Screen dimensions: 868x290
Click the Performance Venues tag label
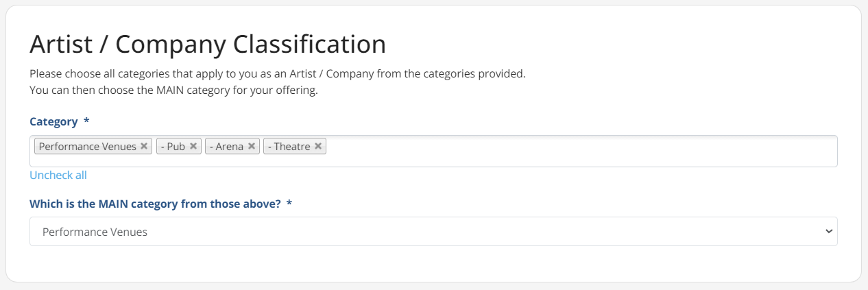tap(88, 146)
